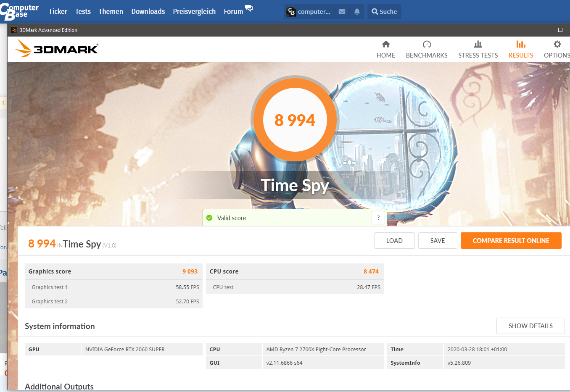Click the 3DMark logo in the header
The height and width of the screenshot is (392, 570).
[x=57, y=48]
